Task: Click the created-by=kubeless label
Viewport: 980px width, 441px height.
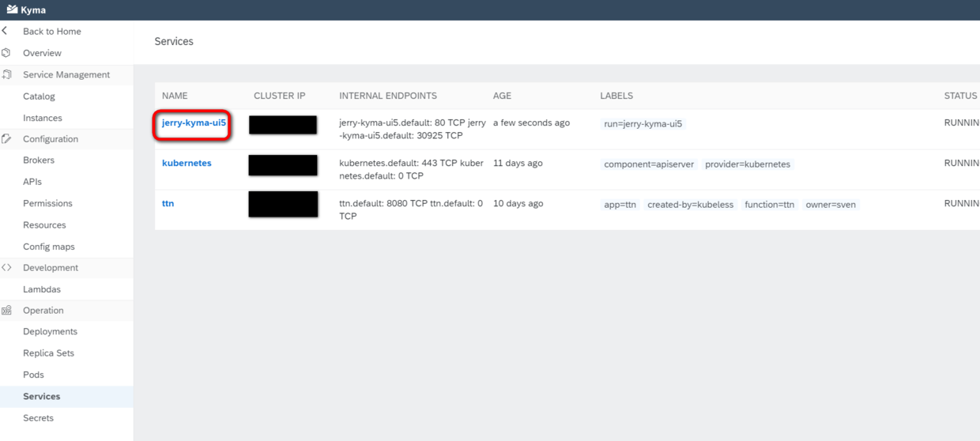Action: (x=690, y=205)
